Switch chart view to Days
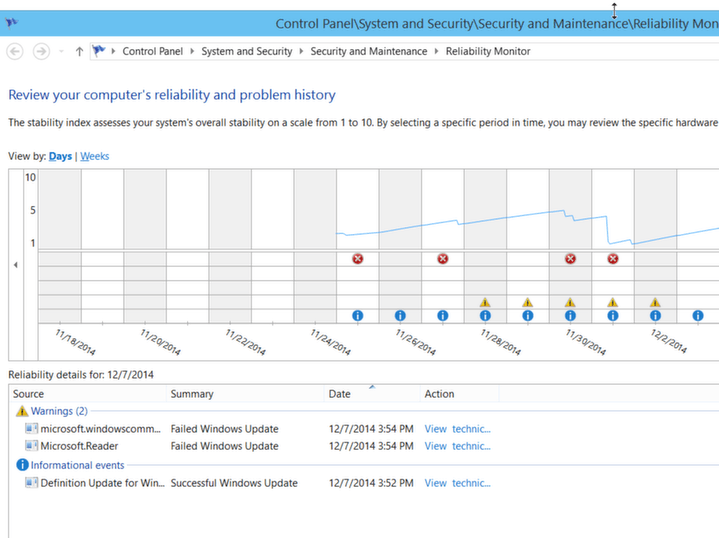This screenshot has height=538, width=719. tap(60, 156)
